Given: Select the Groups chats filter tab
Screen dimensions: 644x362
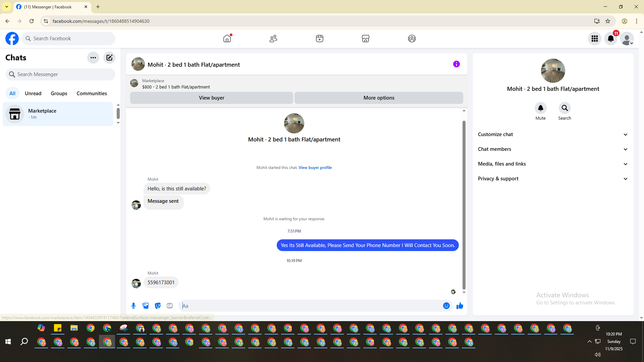Looking at the screenshot, I should click(x=59, y=94).
